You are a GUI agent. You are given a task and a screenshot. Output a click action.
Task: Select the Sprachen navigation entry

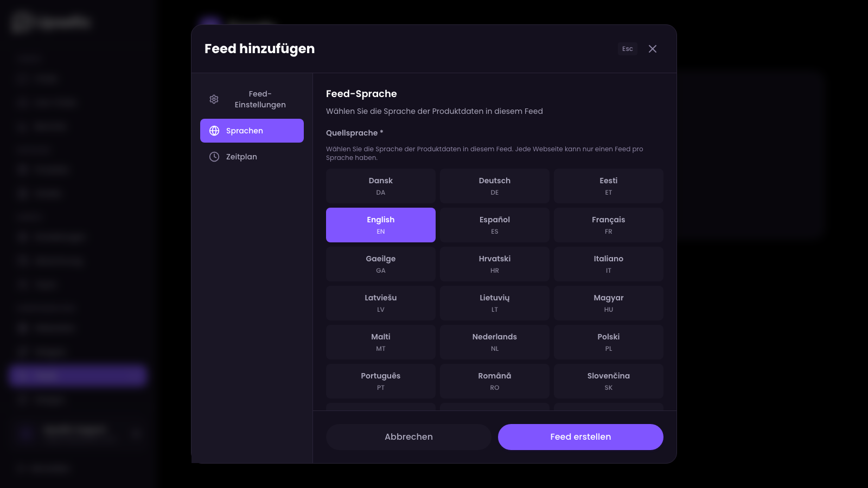252,131
